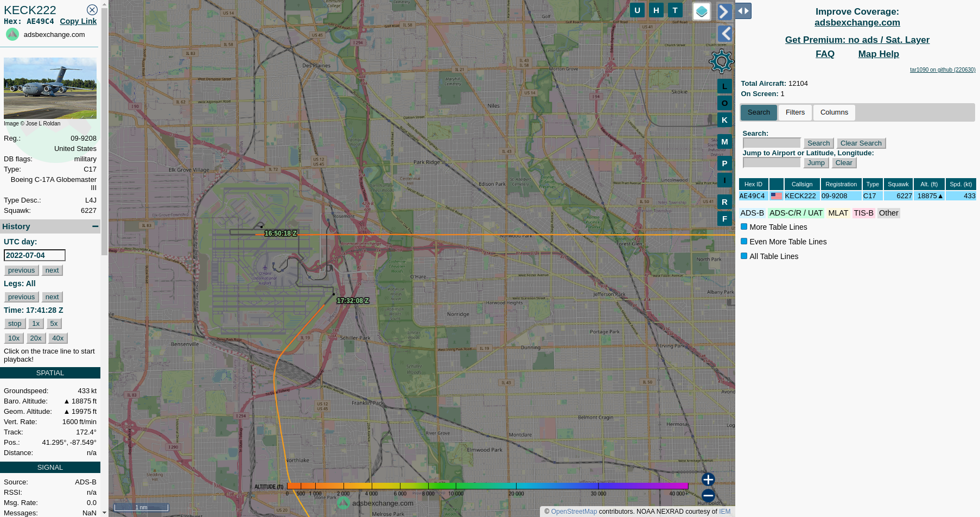This screenshot has width=980, height=517.
Task: Click the Jump to Airport input field
Action: 772,162
